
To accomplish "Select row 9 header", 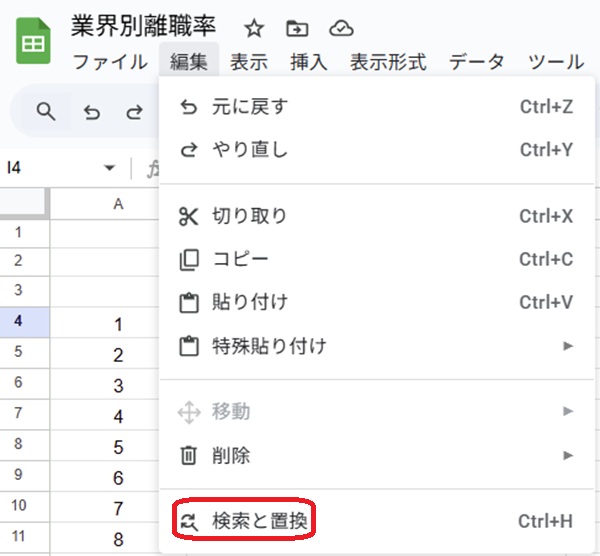I will [x=24, y=476].
